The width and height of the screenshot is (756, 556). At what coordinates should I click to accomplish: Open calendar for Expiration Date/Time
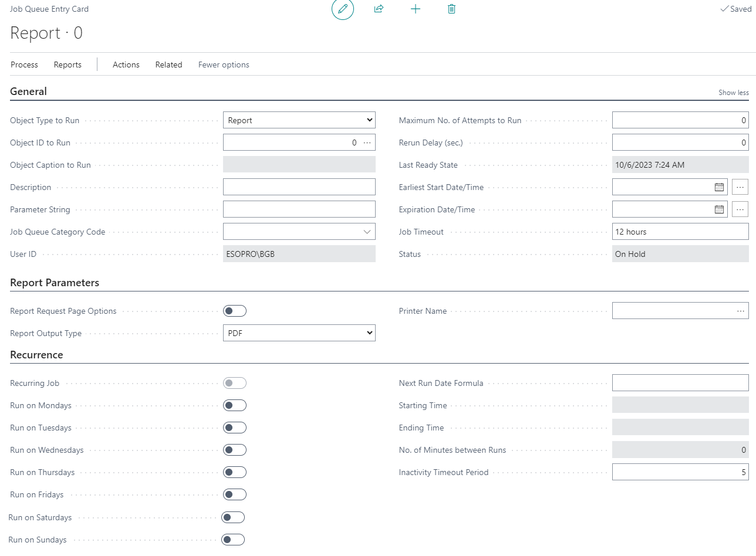(719, 209)
